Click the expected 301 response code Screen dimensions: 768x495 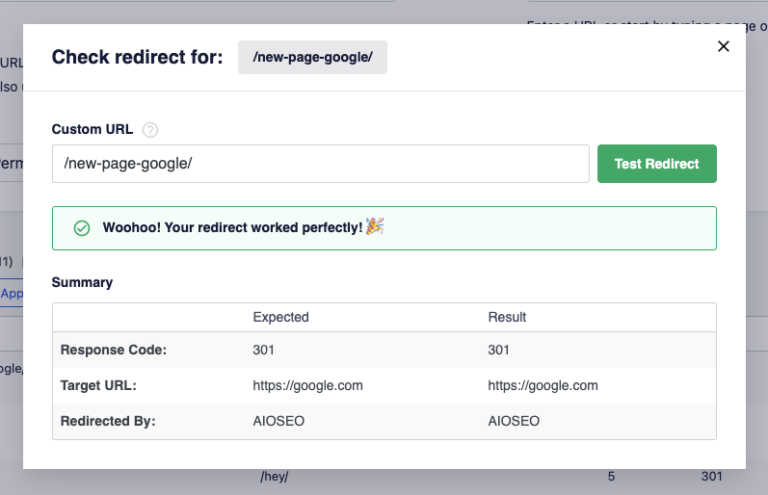[264, 350]
